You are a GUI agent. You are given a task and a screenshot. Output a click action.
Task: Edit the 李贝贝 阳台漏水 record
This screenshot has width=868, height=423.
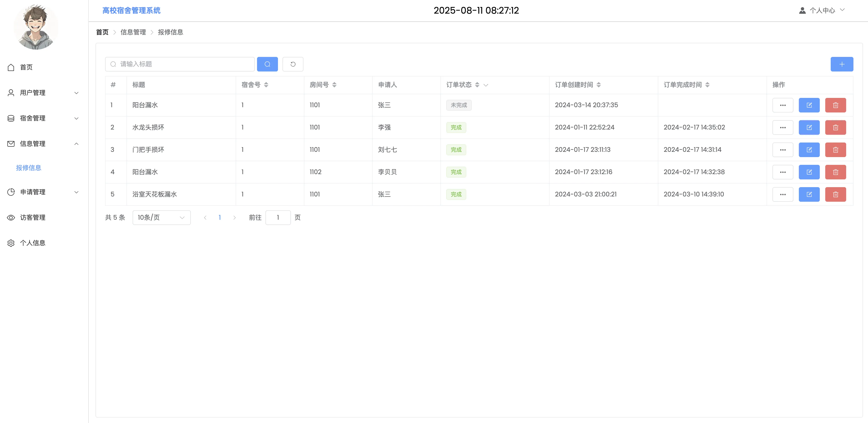(809, 172)
